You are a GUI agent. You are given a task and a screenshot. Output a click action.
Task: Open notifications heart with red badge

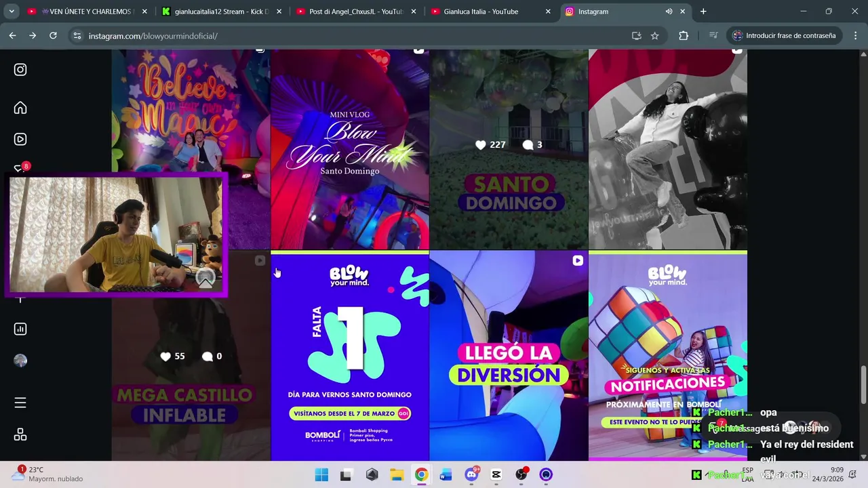[x=20, y=169]
